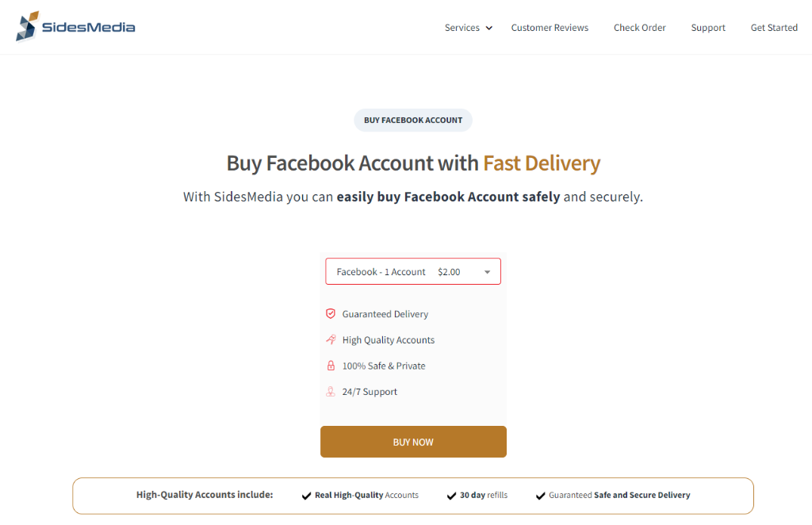The height and width of the screenshot is (525, 812).
Task: Click the BUY FACEBOOK ACCOUNT pill badge
Action: (x=413, y=120)
